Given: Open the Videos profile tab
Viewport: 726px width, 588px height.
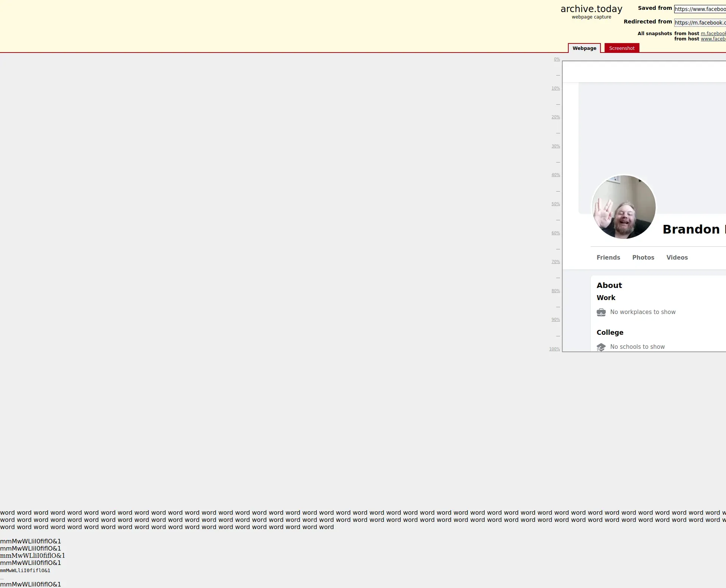Looking at the screenshot, I should [x=677, y=258].
